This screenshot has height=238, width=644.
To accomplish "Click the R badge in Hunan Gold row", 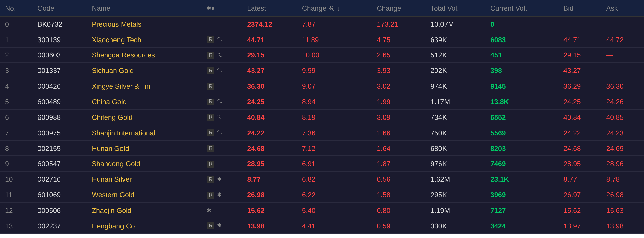I will click(x=210, y=148).
